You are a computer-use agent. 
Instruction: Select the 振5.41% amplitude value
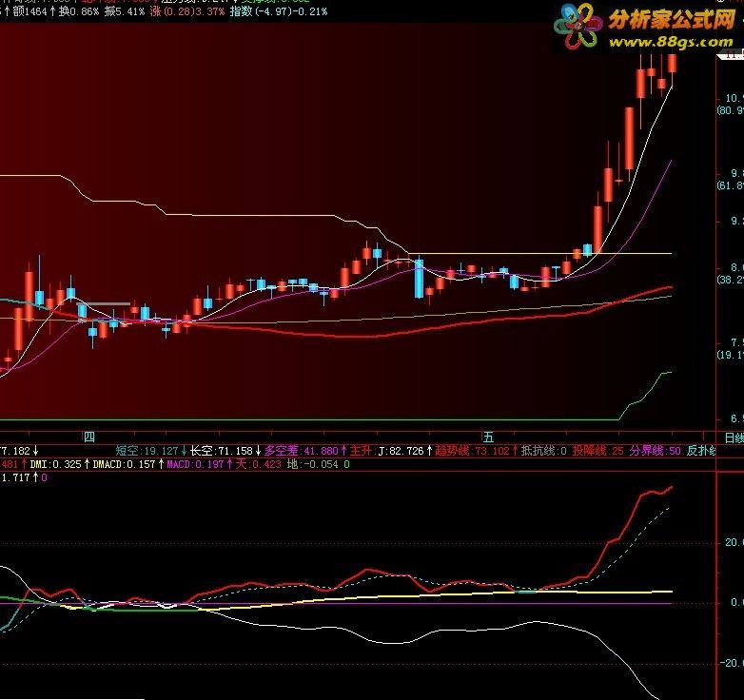(125, 10)
